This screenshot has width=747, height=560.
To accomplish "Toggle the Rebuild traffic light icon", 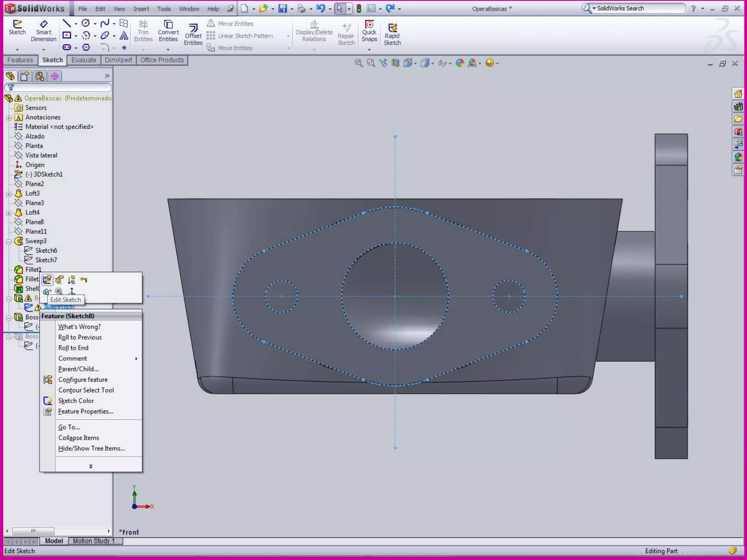I will tap(359, 8).
